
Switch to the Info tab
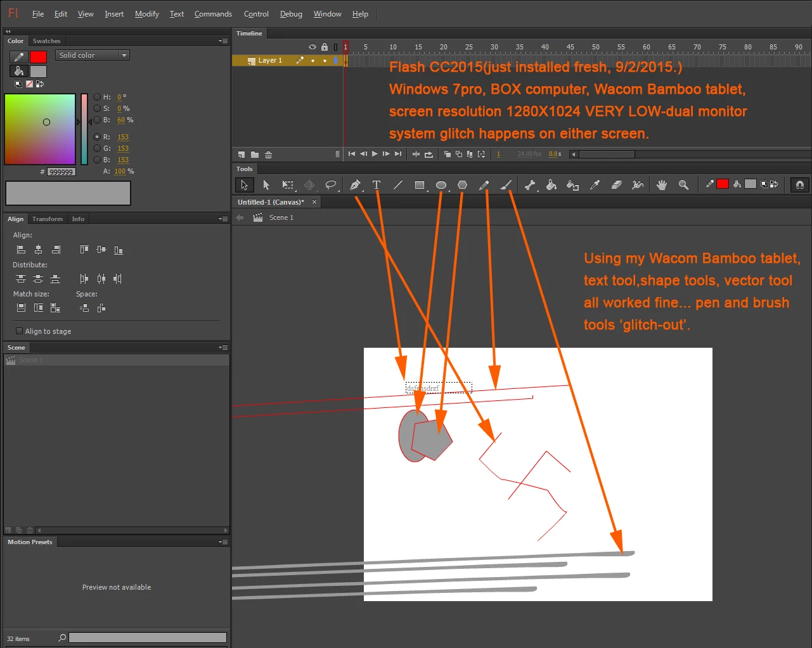pos(78,219)
